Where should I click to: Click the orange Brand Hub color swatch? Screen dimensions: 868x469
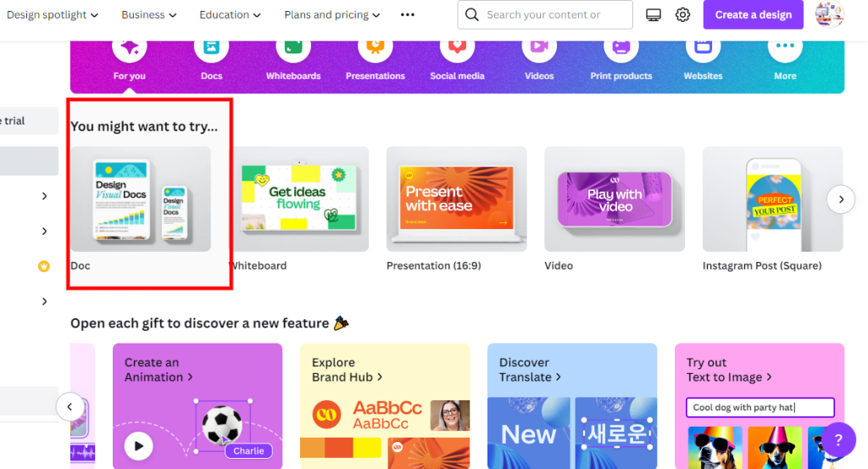coord(339,448)
